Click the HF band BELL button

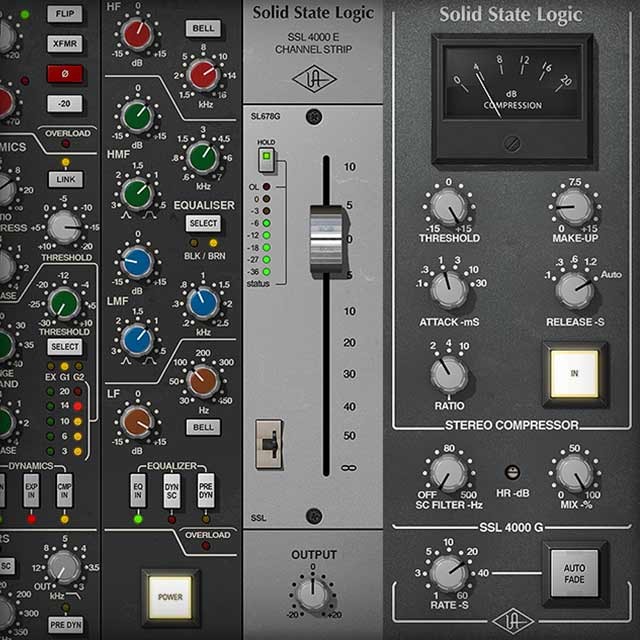[203, 28]
